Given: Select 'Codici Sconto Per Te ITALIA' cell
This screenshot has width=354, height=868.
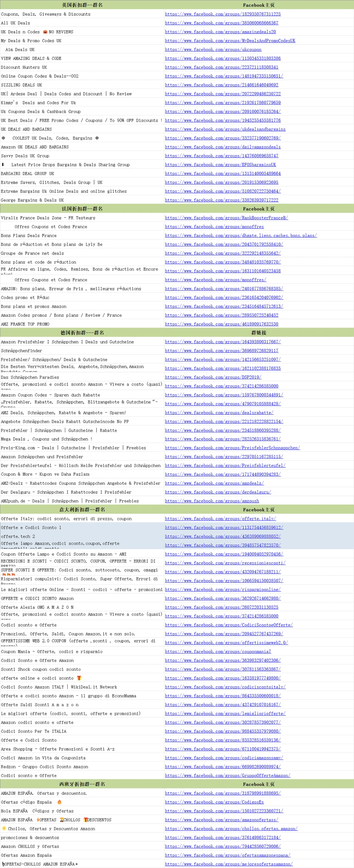Looking at the screenshot, I should pyautogui.click(x=82, y=731).
